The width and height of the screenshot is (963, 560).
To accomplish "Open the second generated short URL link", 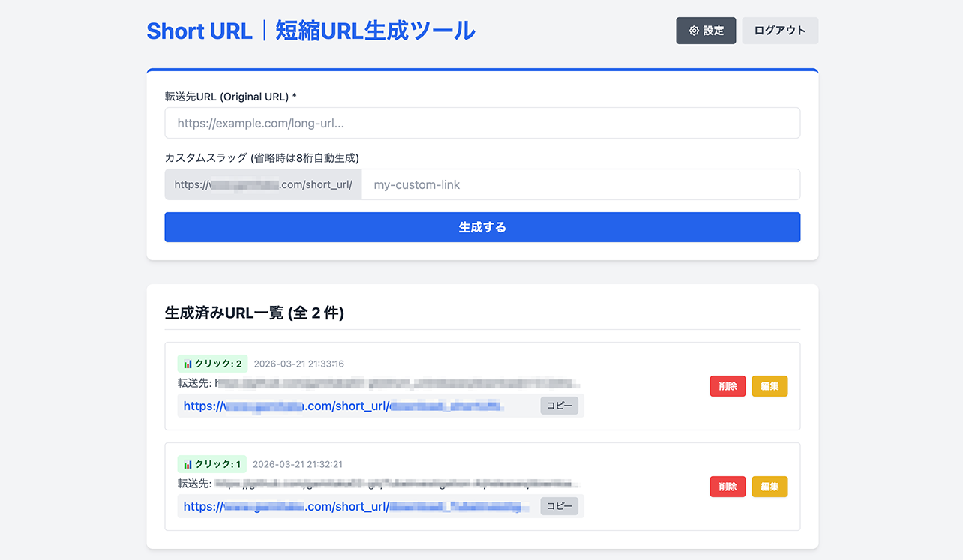I will [337, 505].
